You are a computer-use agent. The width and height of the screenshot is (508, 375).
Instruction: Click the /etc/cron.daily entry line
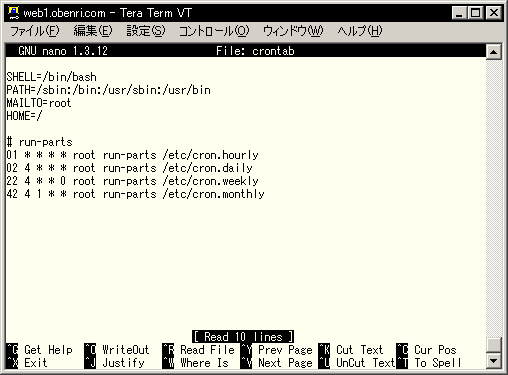(x=129, y=168)
